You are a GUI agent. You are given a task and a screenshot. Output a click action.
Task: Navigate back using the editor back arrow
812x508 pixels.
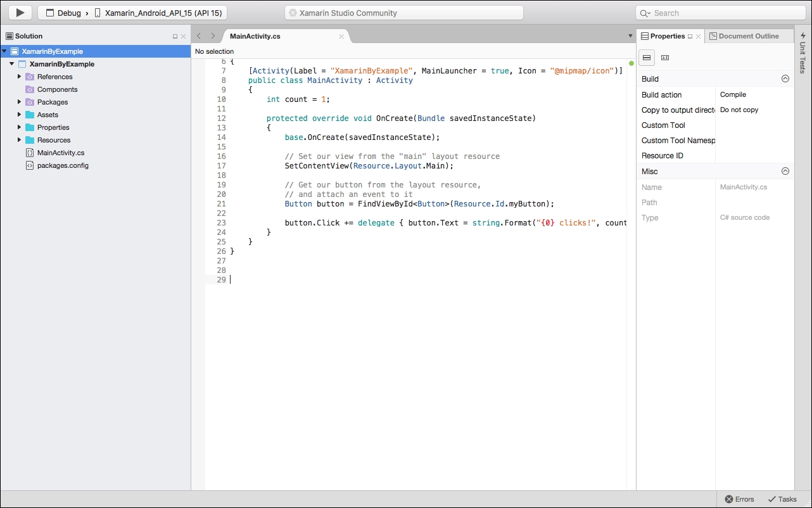[x=198, y=36]
